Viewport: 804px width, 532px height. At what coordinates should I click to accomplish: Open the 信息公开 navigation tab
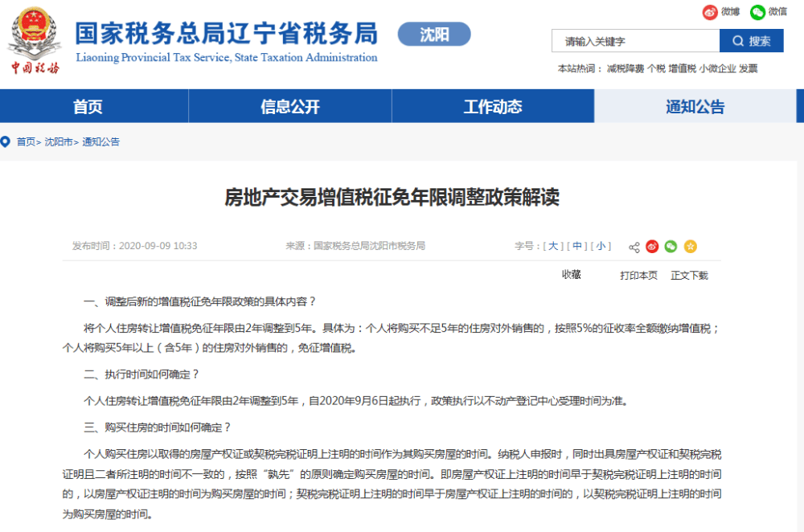(x=289, y=105)
